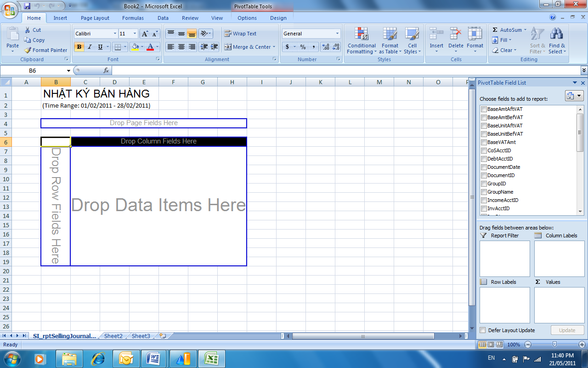Viewport: 588px width, 368px height.
Task: Check the BaseAmtAftVAT field checkbox
Action: point(484,109)
